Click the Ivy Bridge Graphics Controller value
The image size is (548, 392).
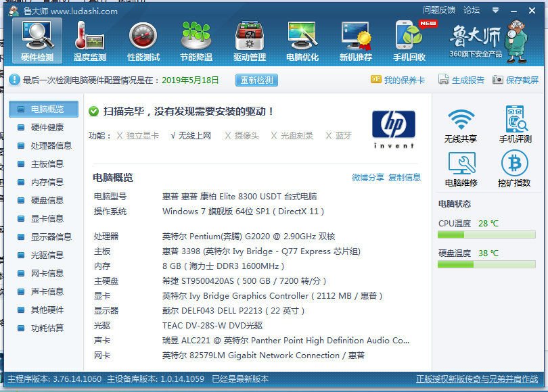point(273,296)
